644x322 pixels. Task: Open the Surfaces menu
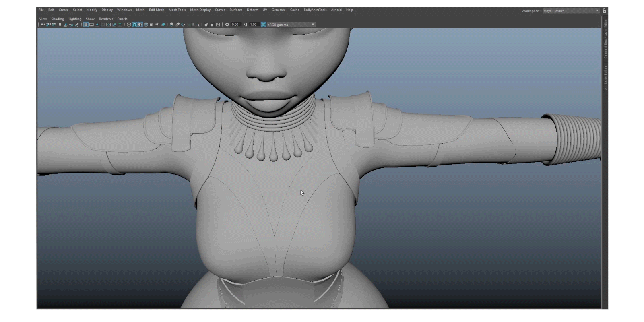(x=236, y=10)
